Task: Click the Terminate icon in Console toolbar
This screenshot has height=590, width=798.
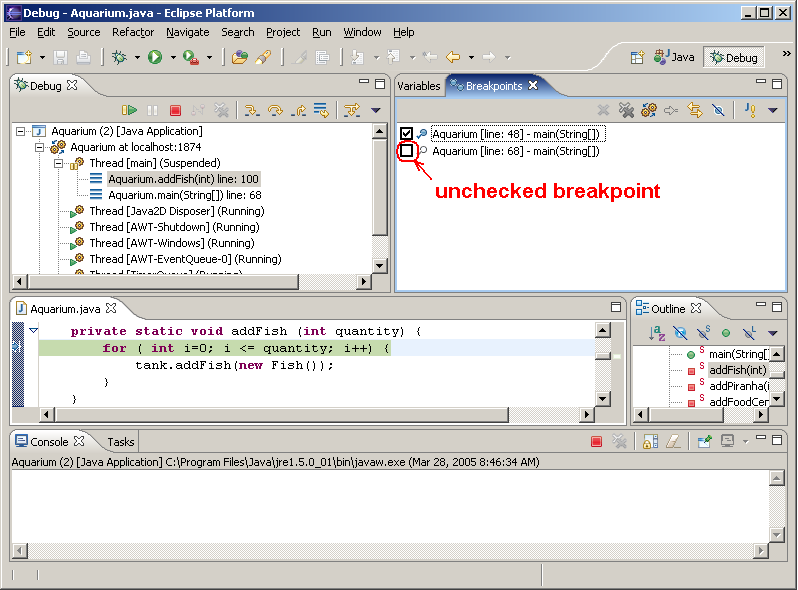Action: click(x=596, y=441)
